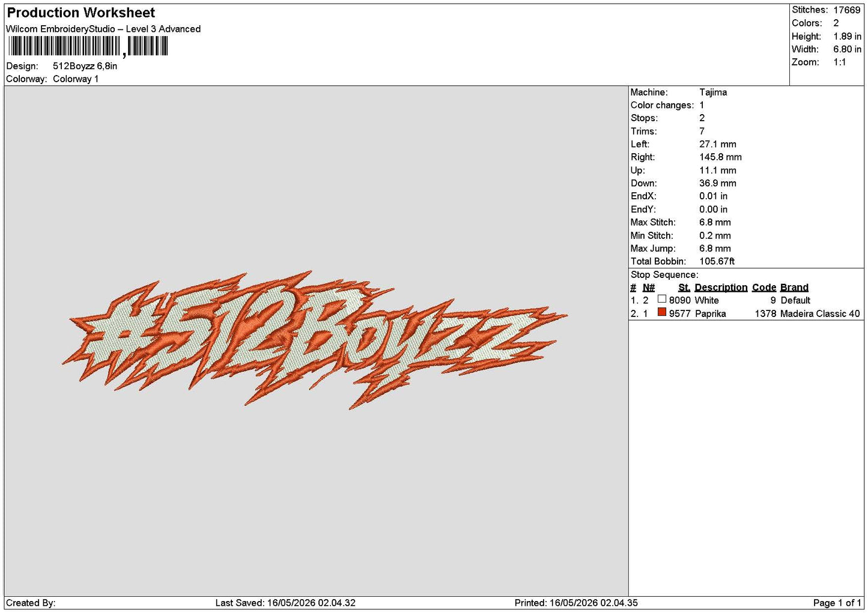The height and width of the screenshot is (613, 868).
Task: Click the Description column header
Action: [x=721, y=288]
